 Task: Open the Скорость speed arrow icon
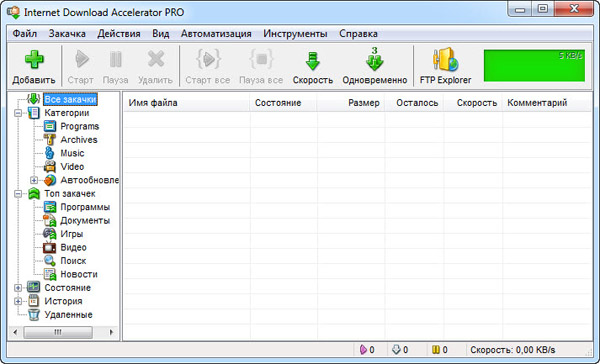pos(313,60)
